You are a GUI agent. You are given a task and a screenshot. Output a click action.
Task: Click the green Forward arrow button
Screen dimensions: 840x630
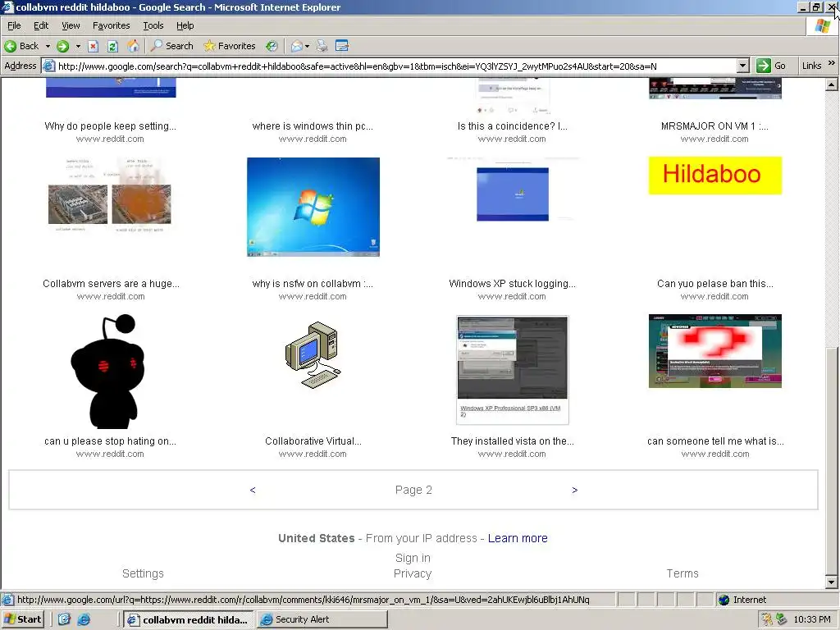[62, 46]
